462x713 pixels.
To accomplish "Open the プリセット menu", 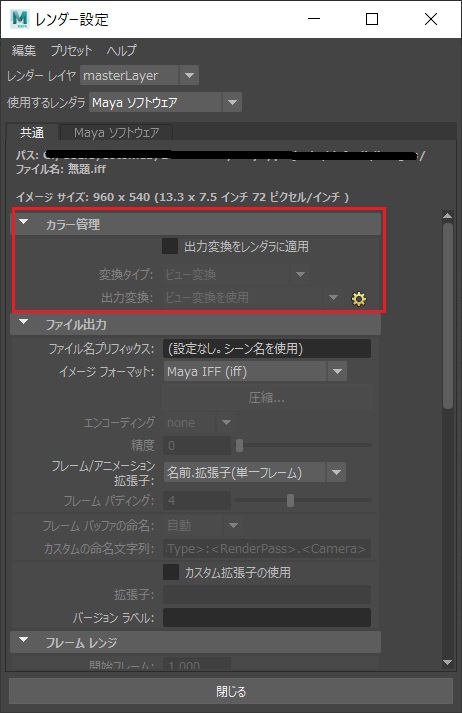I will [71, 50].
